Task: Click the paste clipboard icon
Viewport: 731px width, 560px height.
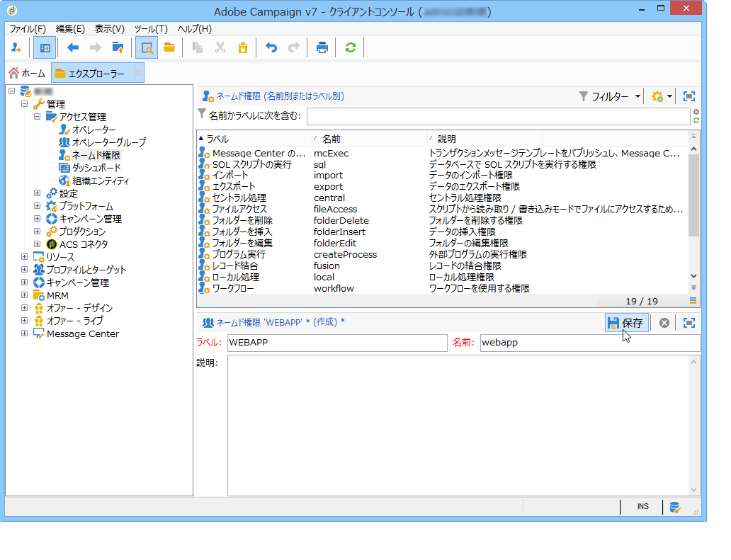Action: [243, 47]
